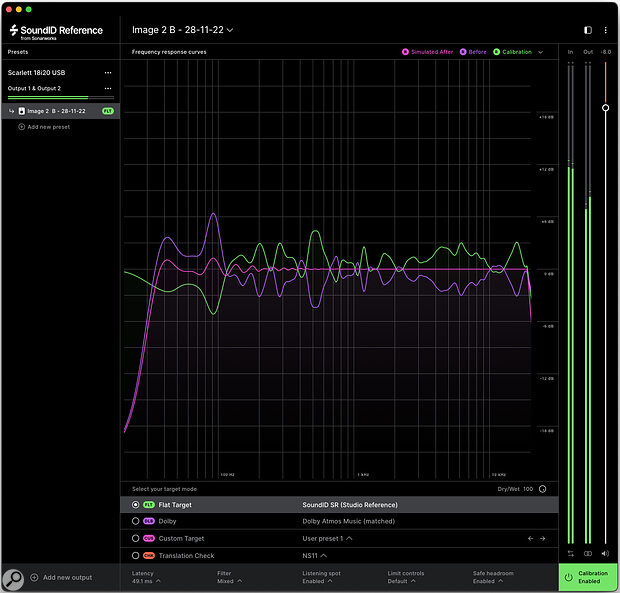Toggle the Calibration curve visibility

pyautogui.click(x=512, y=52)
